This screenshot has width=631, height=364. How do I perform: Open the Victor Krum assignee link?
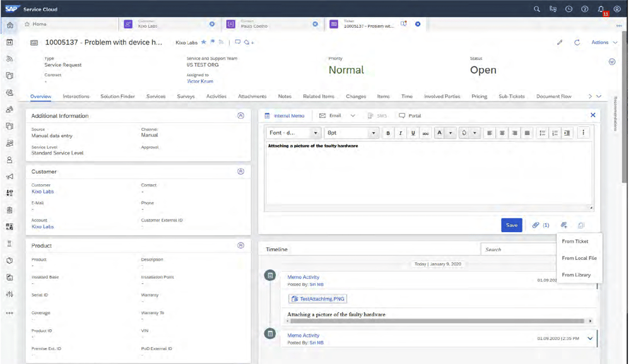[200, 81]
